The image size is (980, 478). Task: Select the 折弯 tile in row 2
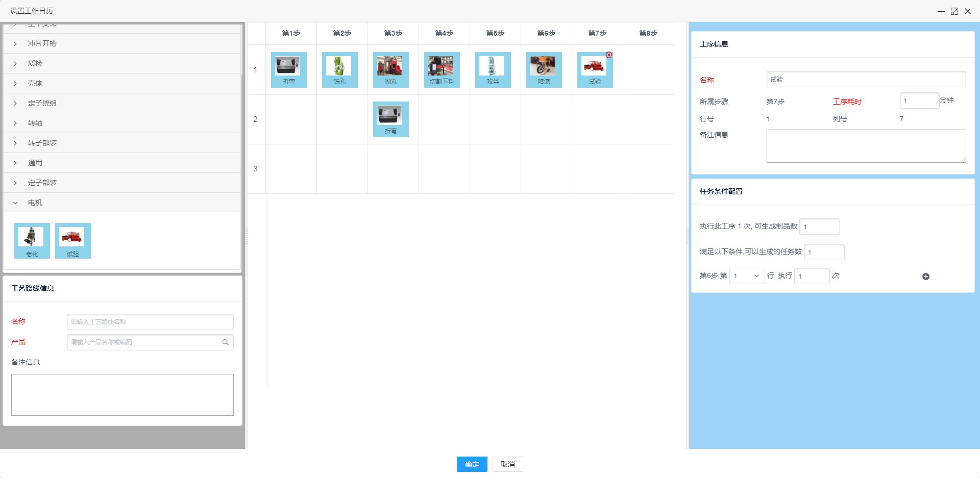tap(390, 119)
